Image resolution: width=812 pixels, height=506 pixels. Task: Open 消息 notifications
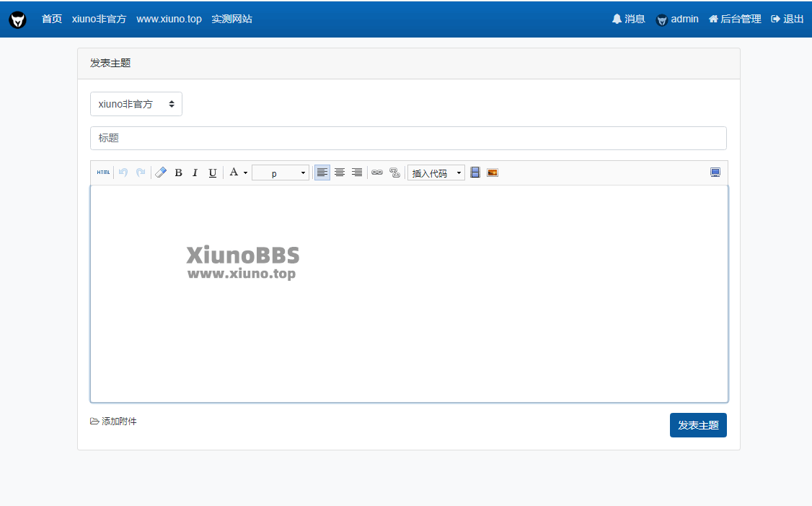click(x=629, y=19)
